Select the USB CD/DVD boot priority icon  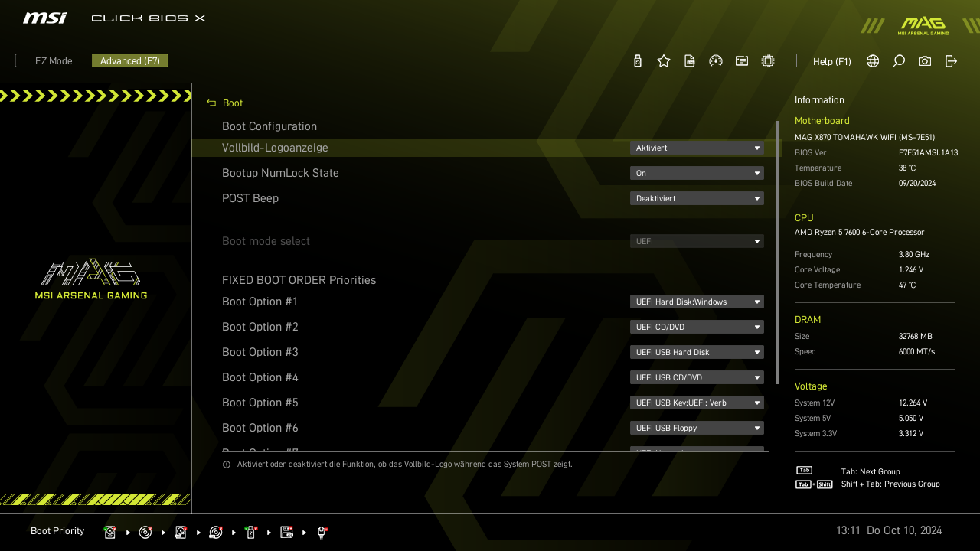click(216, 532)
